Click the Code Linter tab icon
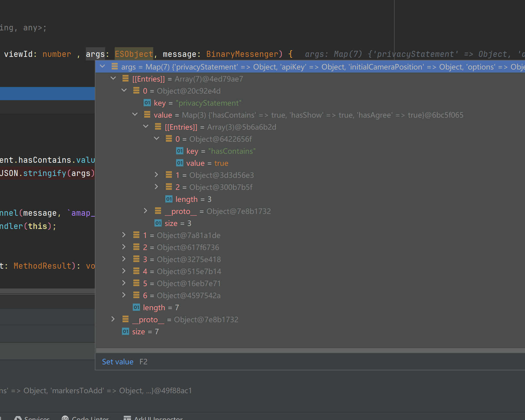525x420 pixels. 65,418
